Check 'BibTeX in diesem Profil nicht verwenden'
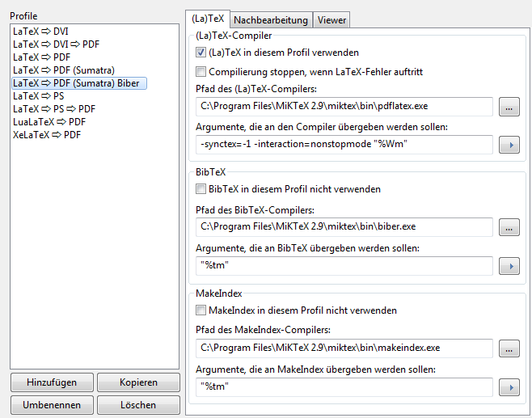The image size is (532, 418). point(201,189)
